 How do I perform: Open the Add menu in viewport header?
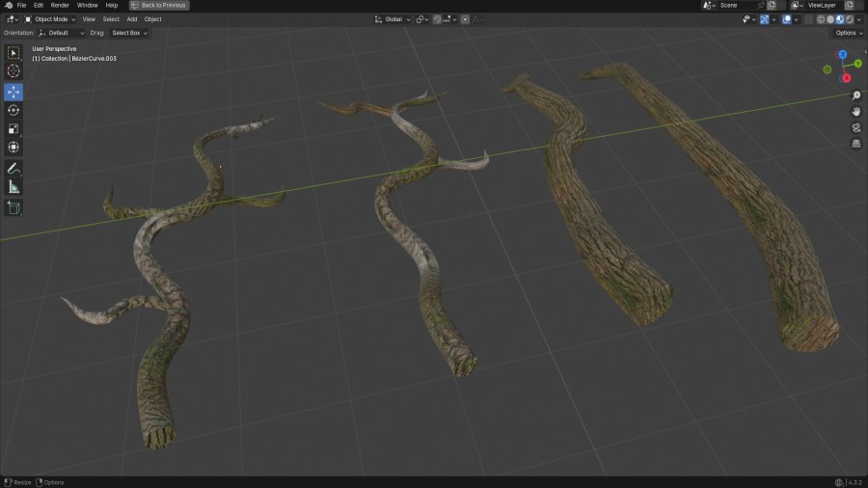point(132,19)
